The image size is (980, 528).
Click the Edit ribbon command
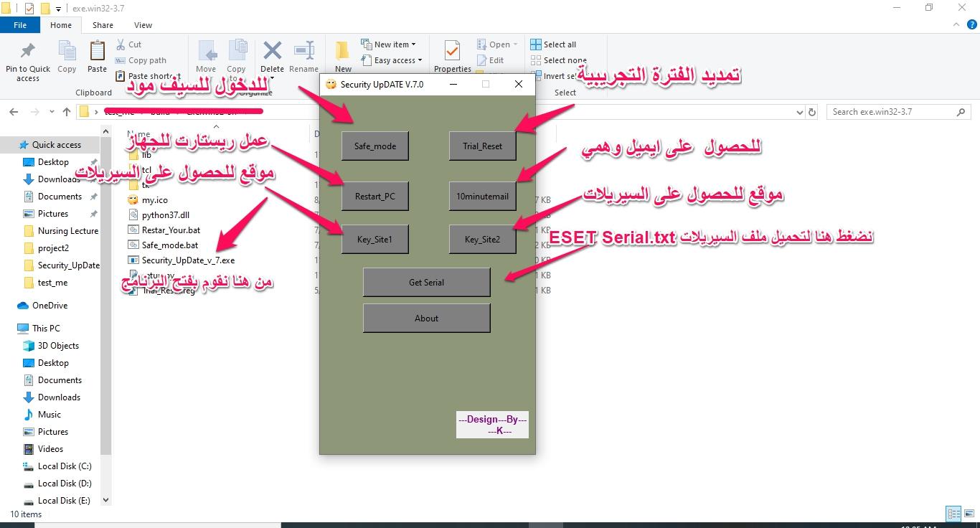tap(491, 60)
